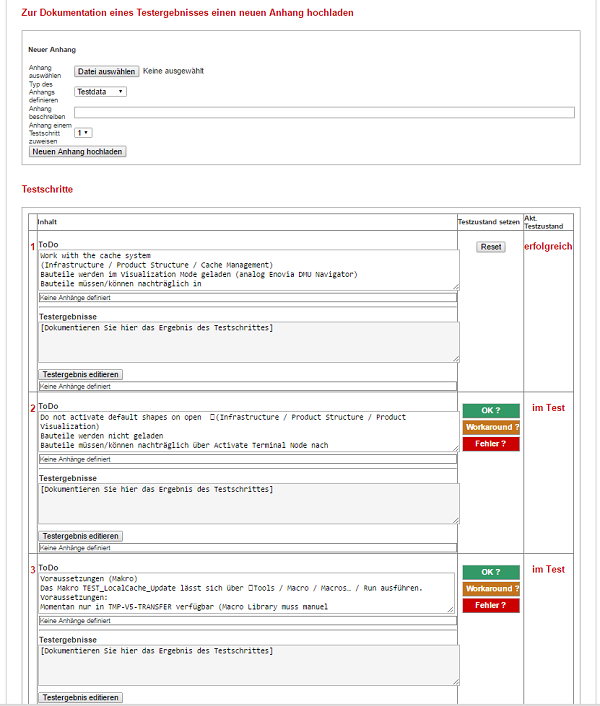Set step 3 to Workaround

[x=491, y=588]
